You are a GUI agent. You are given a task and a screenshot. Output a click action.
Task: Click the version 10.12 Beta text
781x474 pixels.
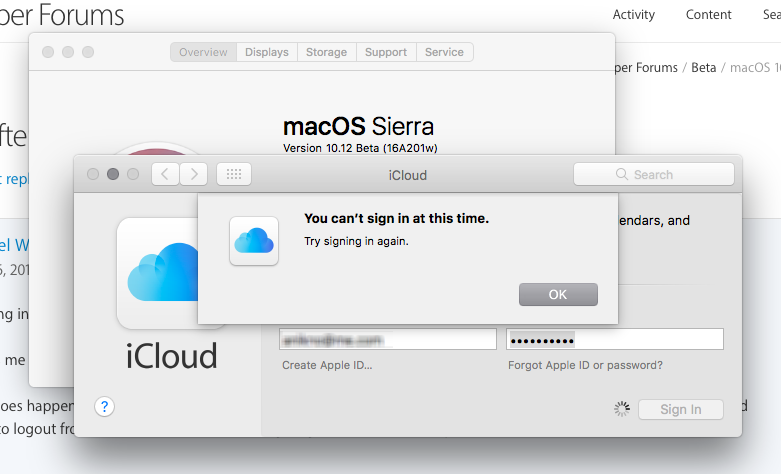pos(360,148)
